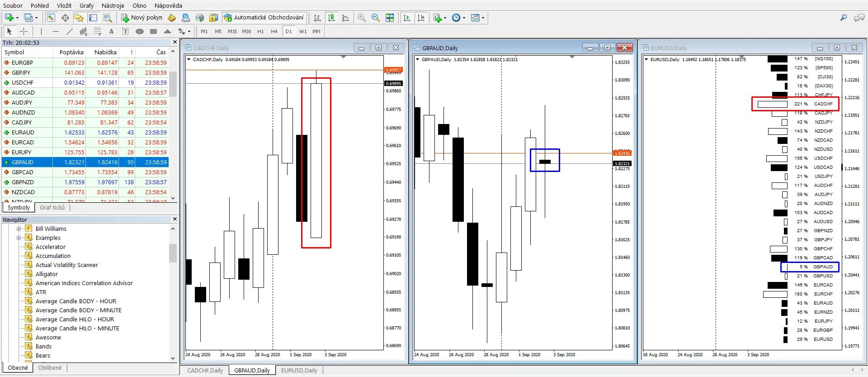Select the equidistant channel tool
868x377 pixels.
[x=83, y=31]
